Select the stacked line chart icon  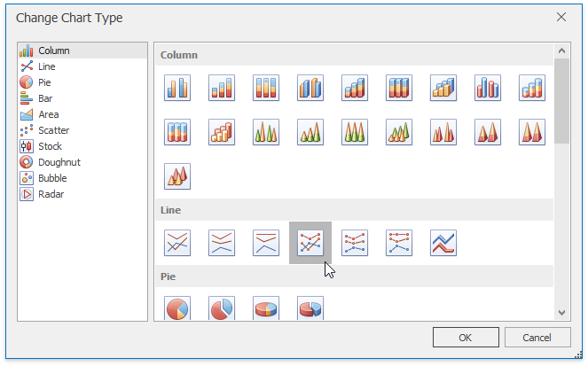pos(222,243)
